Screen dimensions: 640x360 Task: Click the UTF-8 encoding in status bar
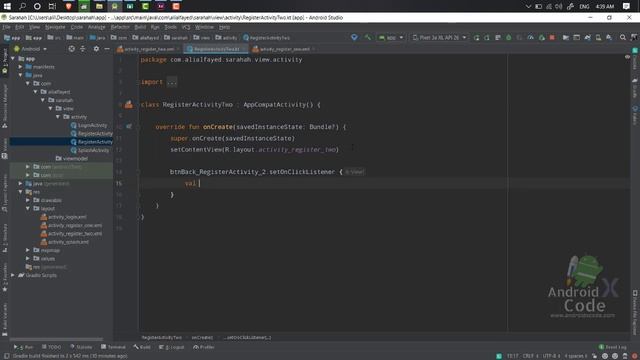[x=551, y=356]
